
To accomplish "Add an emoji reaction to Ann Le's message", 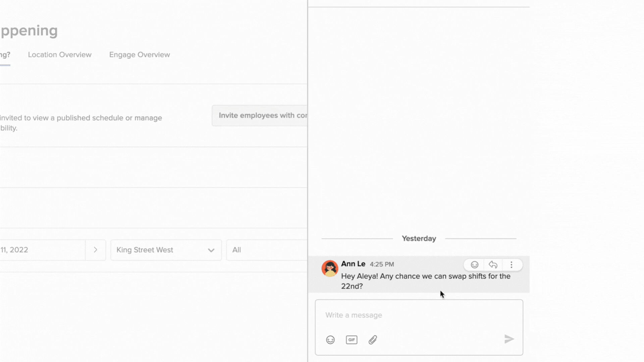I will (474, 264).
